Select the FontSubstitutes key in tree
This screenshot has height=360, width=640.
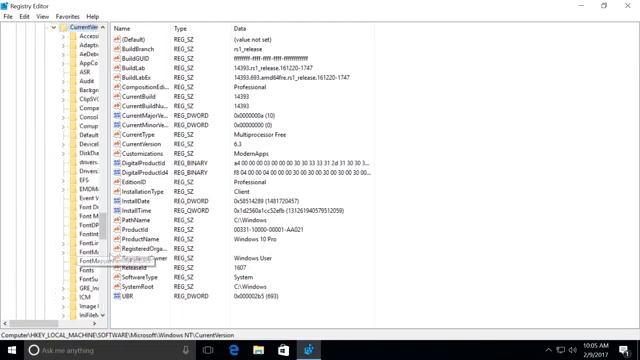click(x=89, y=279)
